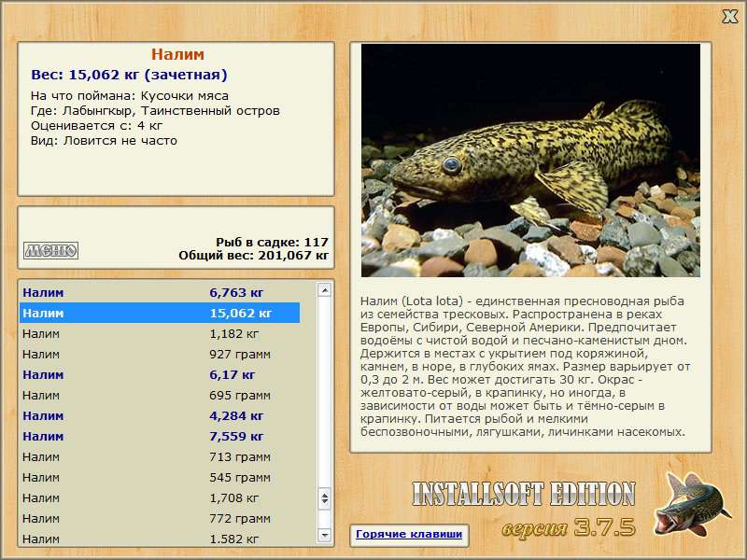Click the fish list scroll-down arrow
This screenshot has width=747, height=560.
pos(324,535)
